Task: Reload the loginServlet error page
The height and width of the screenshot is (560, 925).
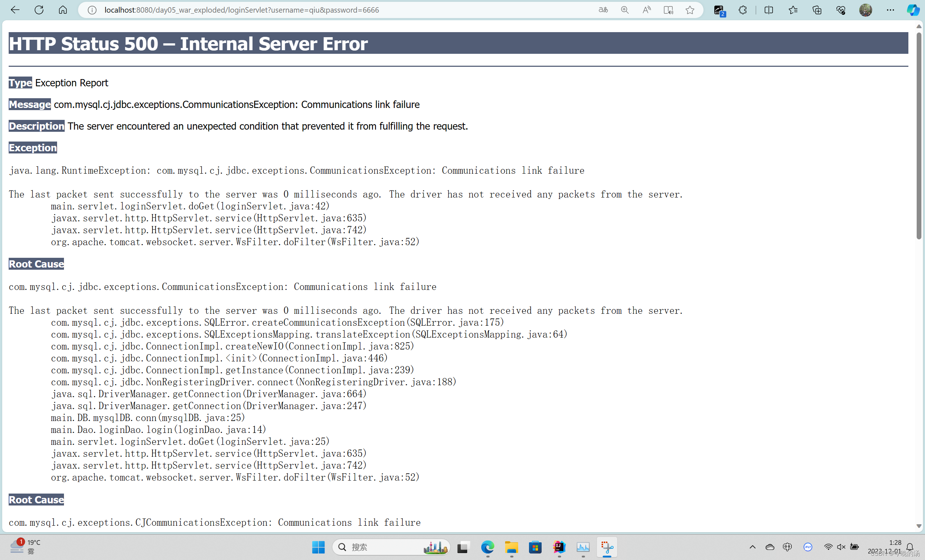Action: coord(39,10)
